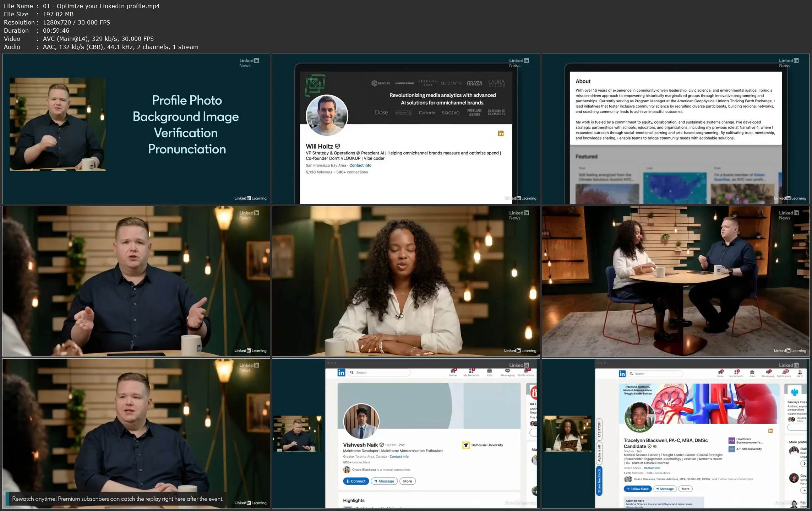Viewport: 812px width, 511px height.
Task: Click Follow Back on Tracelynn Blackwell's profile
Action: point(638,489)
